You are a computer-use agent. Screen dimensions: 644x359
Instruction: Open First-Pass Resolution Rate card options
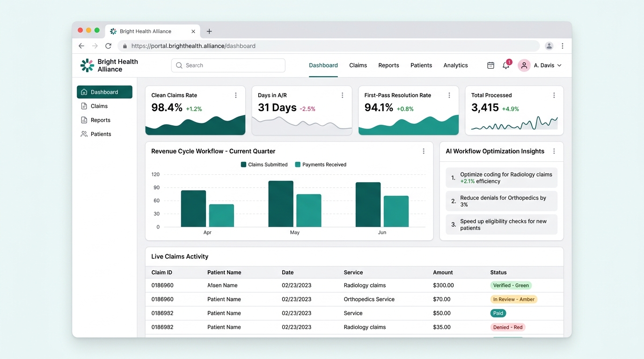click(449, 95)
